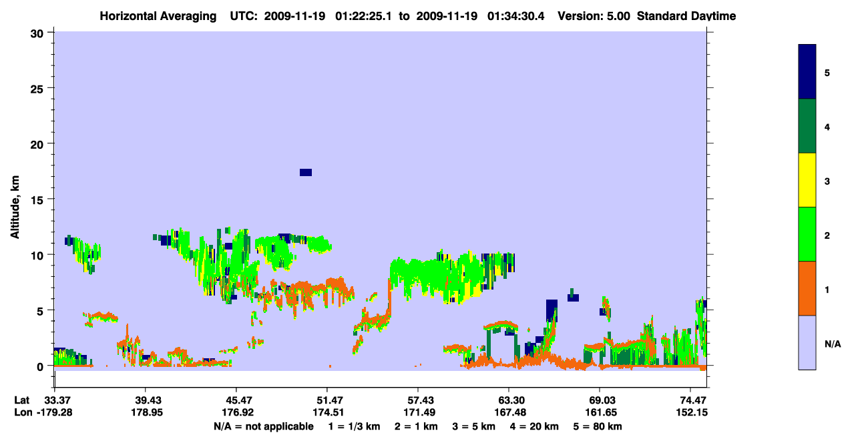
Task: Click latitude value 39.43
Action: coord(146,400)
